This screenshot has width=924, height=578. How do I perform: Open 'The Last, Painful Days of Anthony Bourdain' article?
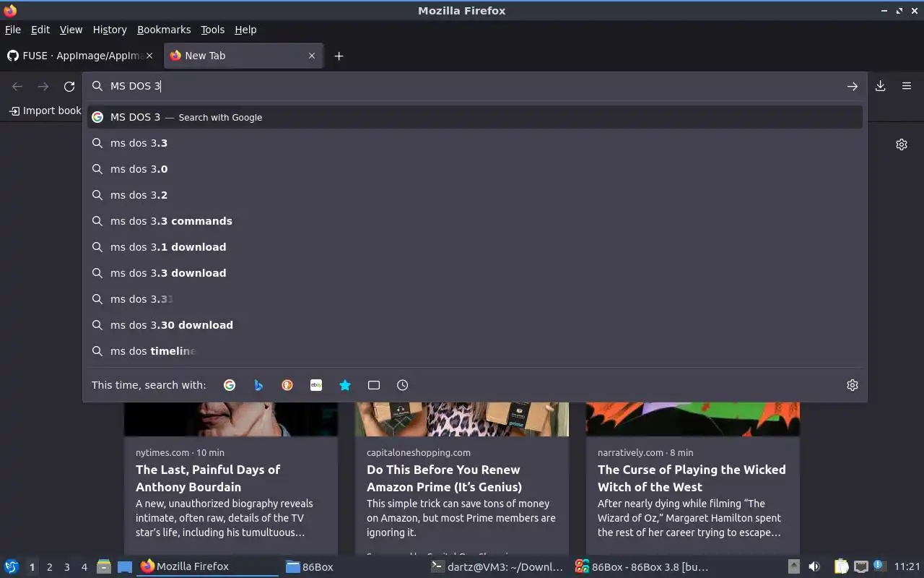pos(208,478)
